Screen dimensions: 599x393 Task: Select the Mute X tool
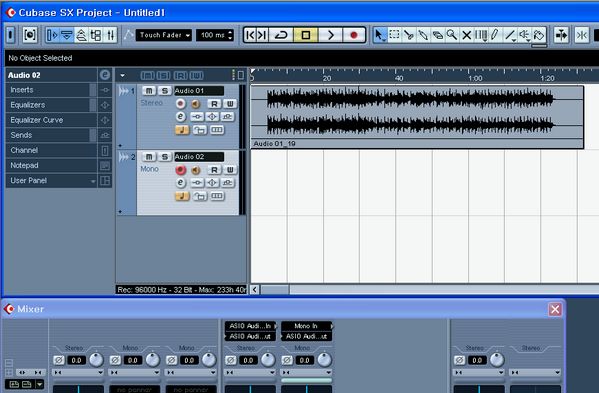(x=466, y=35)
